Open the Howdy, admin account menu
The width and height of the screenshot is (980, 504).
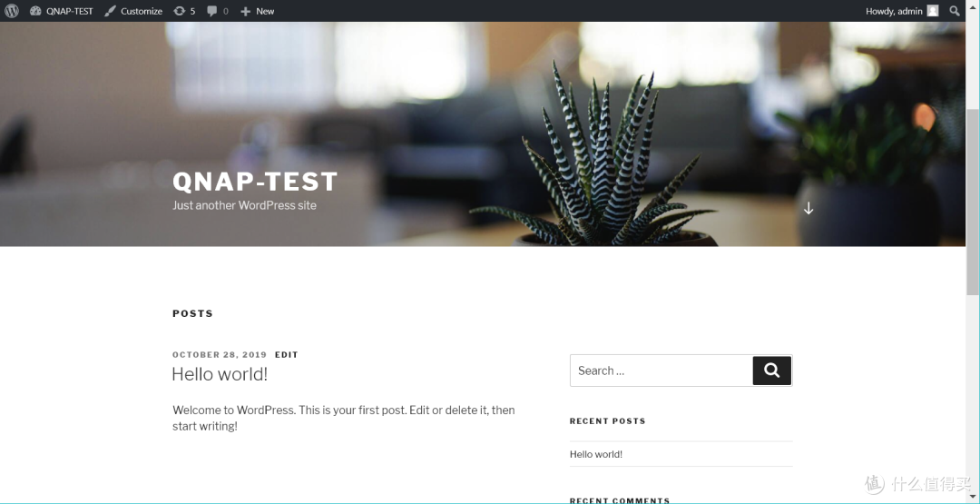pos(894,11)
